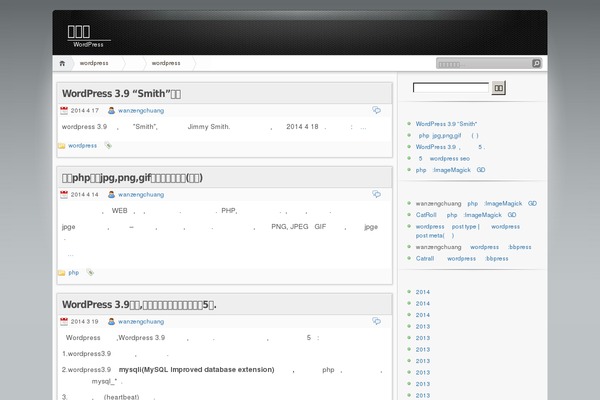Screen dimensions: 600x400
Task: Open recent comment by wanzengchuang on php :ImageMagick GD
Action: (x=502, y=204)
